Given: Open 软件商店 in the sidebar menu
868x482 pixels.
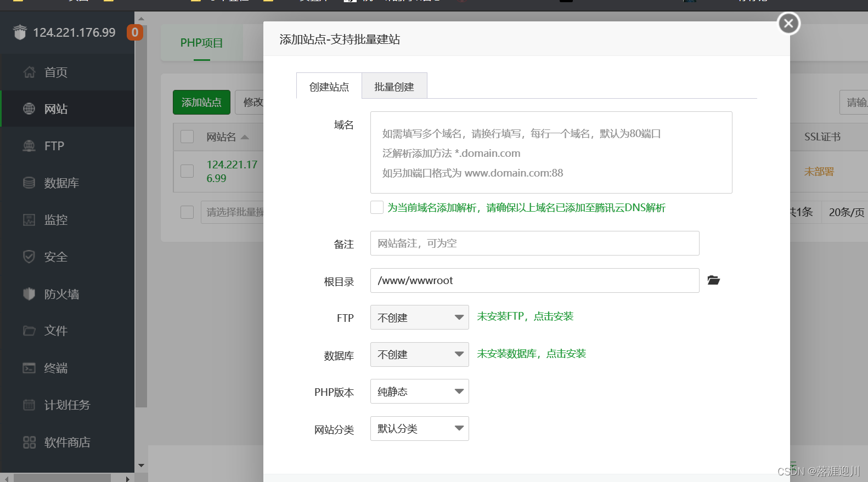Looking at the screenshot, I should pos(67,442).
